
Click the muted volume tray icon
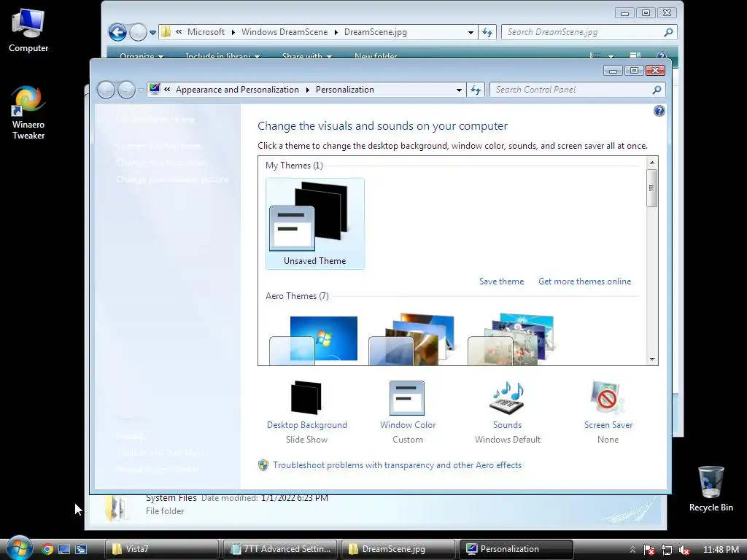click(x=684, y=550)
